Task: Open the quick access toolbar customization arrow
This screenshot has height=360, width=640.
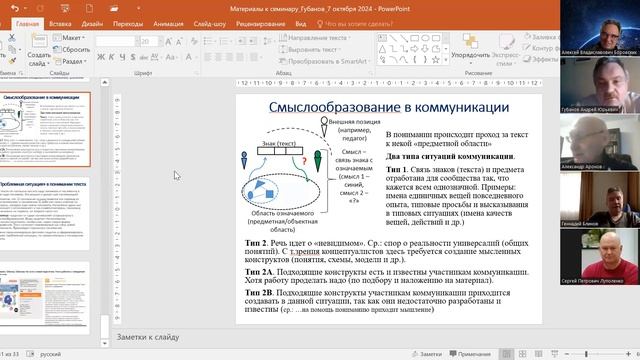Action: [x=138, y=8]
